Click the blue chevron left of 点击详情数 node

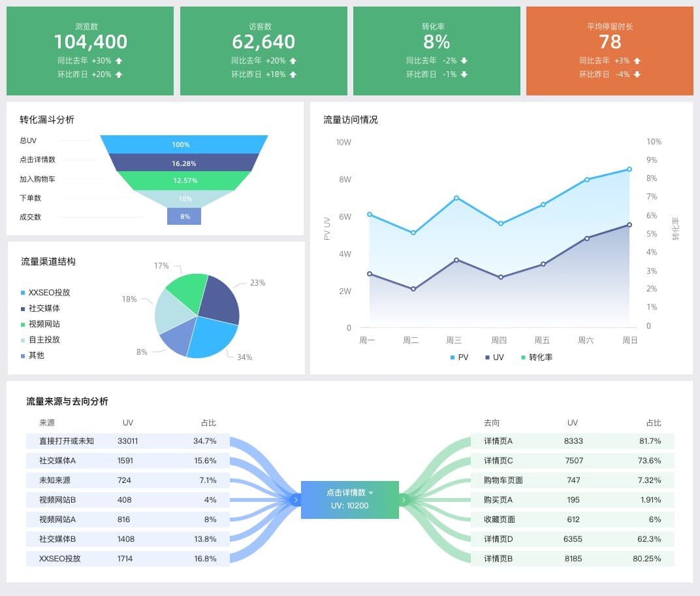pos(296,499)
